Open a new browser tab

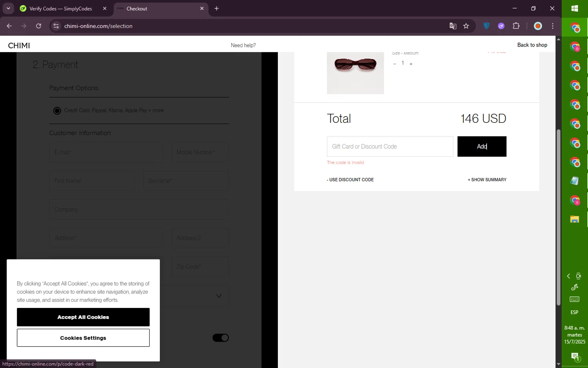tap(216, 8)
